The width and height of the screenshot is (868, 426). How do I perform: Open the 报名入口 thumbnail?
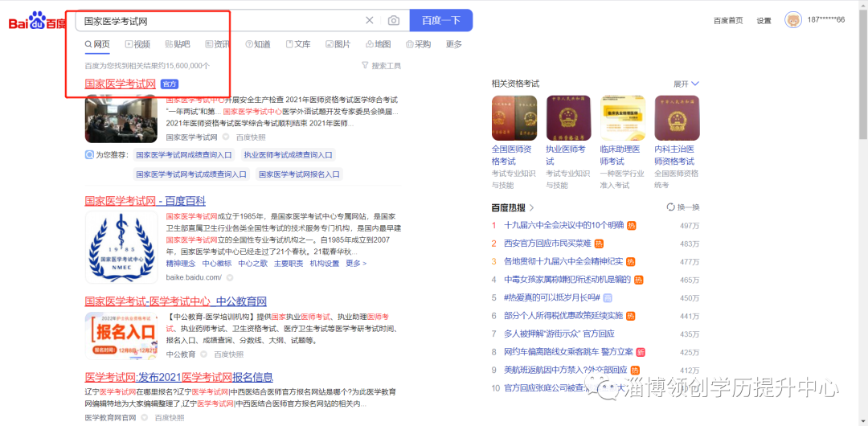click(122, 336)
